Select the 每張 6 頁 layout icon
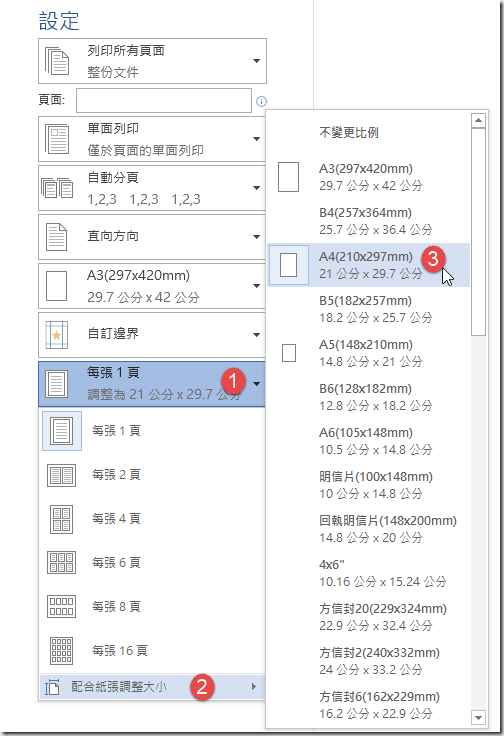The image size is (504, 736). (x=61, y=563)
